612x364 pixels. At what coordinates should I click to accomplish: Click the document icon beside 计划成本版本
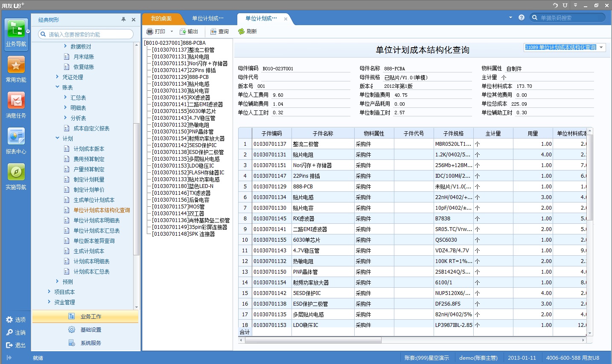tap(67, 149)
